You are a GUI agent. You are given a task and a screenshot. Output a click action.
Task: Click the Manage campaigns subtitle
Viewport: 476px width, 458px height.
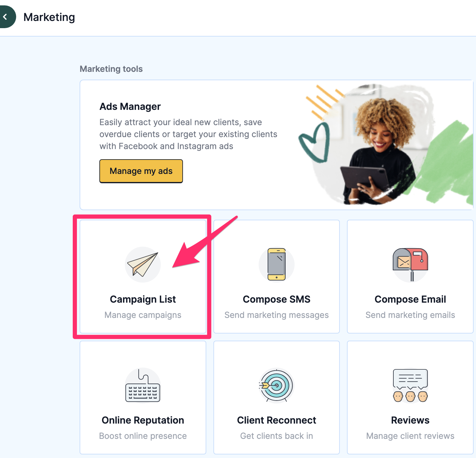143,315
